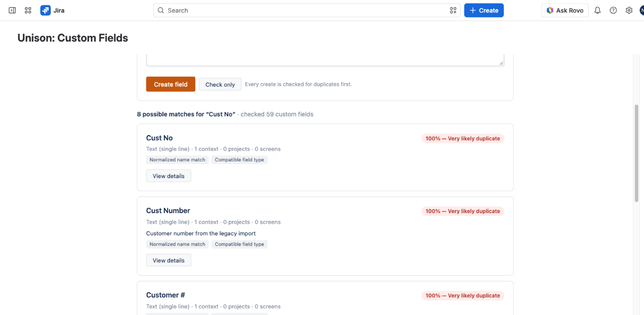Open Jira settings gear
The height and width of the screenshot is (315, 644).
pyautogui.click(x=629, y=10)
